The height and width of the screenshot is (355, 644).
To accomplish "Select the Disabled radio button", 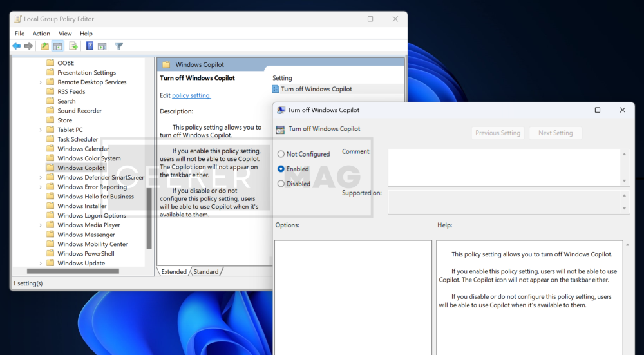I will click(281, 184).
